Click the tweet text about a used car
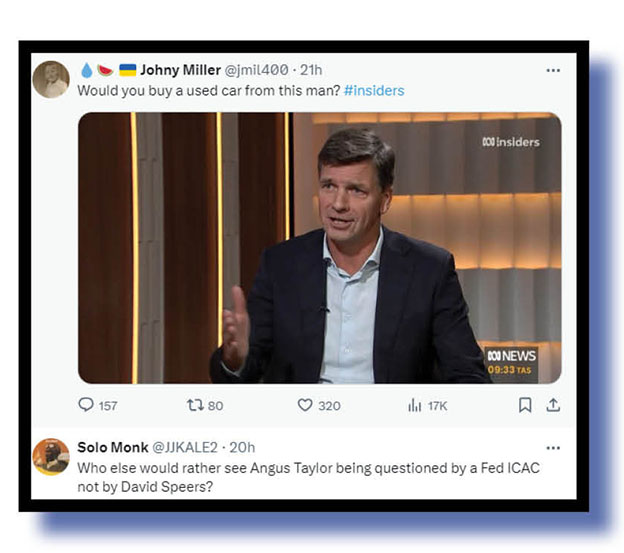 (208, 90)
